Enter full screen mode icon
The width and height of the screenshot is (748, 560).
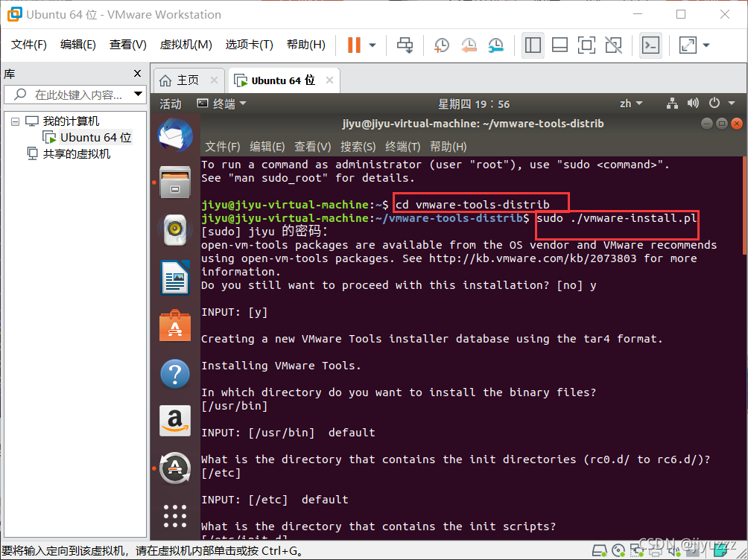point(586,45)
